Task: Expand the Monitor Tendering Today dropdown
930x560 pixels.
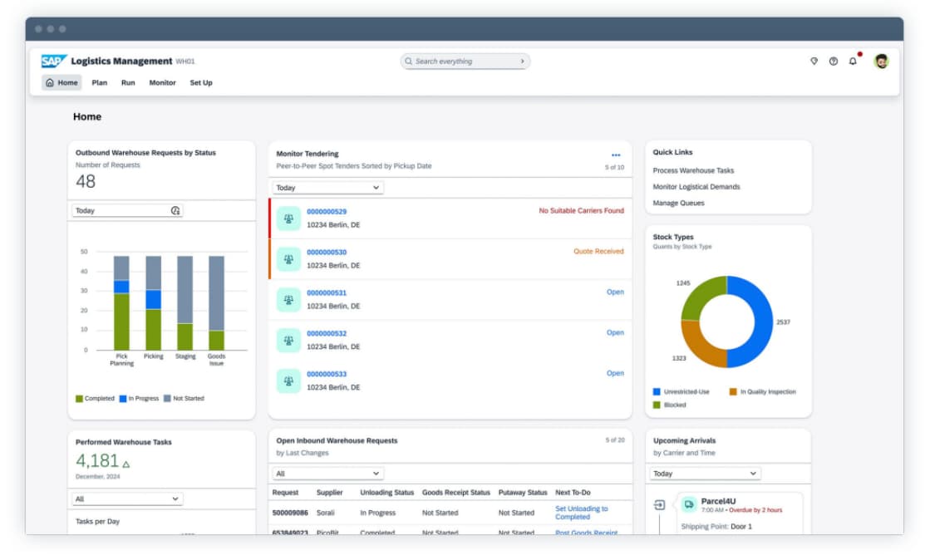Action: pos(327,188)
